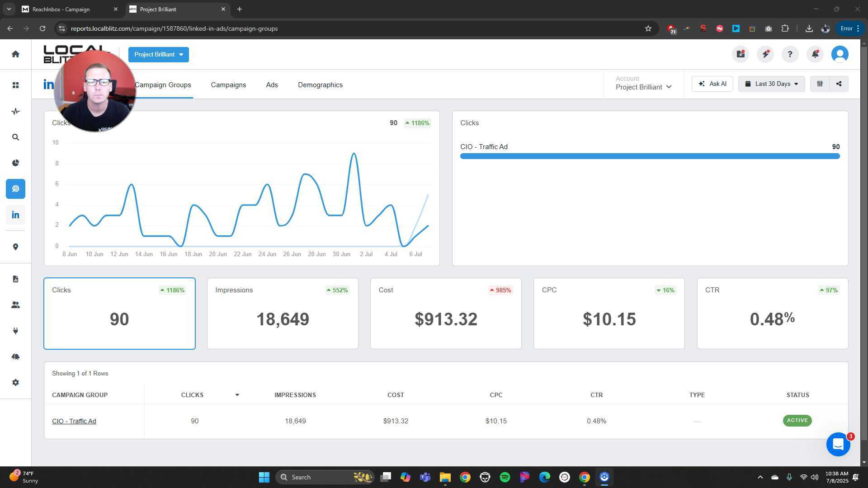This screenshot has width=868, height=488.
Task: Show hidden system tray icons chevron
Action: [760, 477]
